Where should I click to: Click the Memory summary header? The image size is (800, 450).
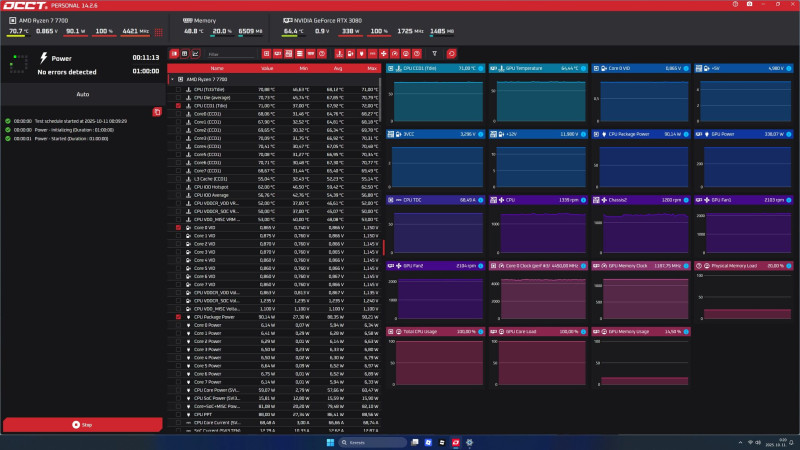(199, 20)
